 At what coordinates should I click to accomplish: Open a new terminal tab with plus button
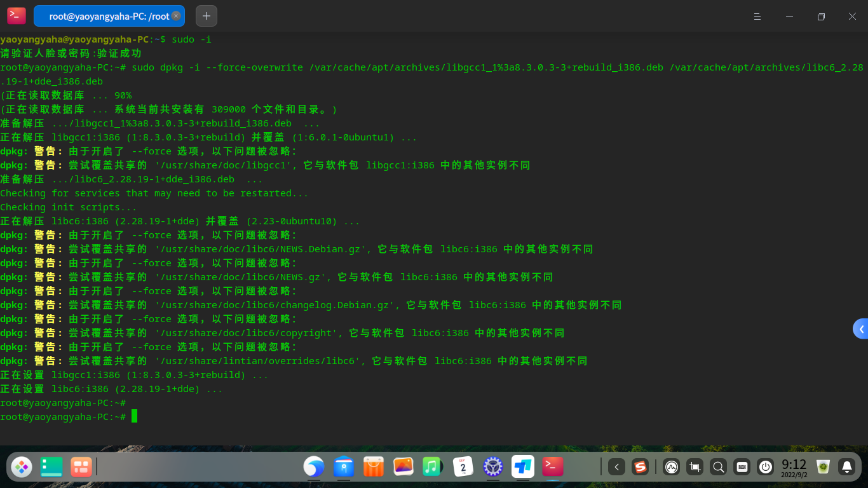click(x=206, y=16)
